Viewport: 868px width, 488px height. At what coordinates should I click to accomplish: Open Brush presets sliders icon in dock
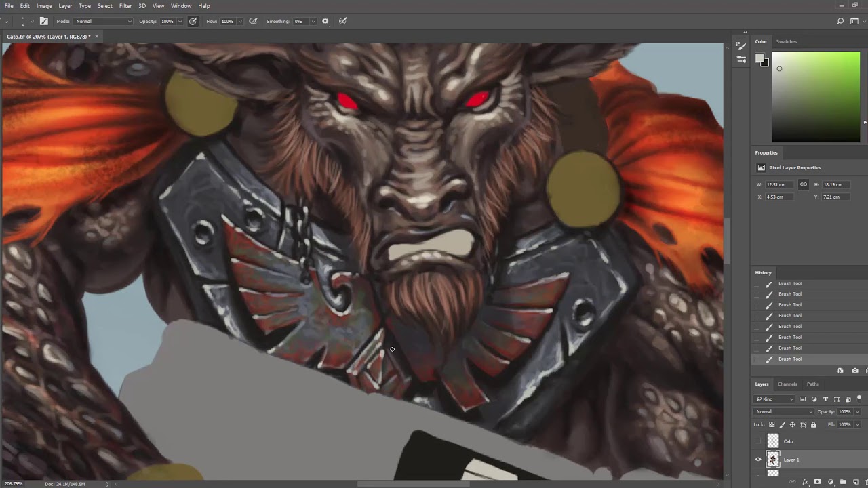click(x=741, y=59)
